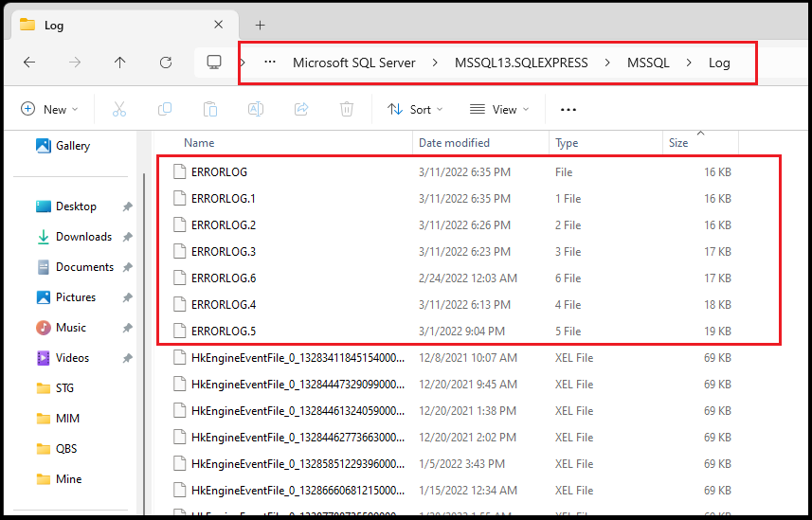Click the Share icon in toolbar
Viewport: 812px width, 520px height.
pos(301,109)
